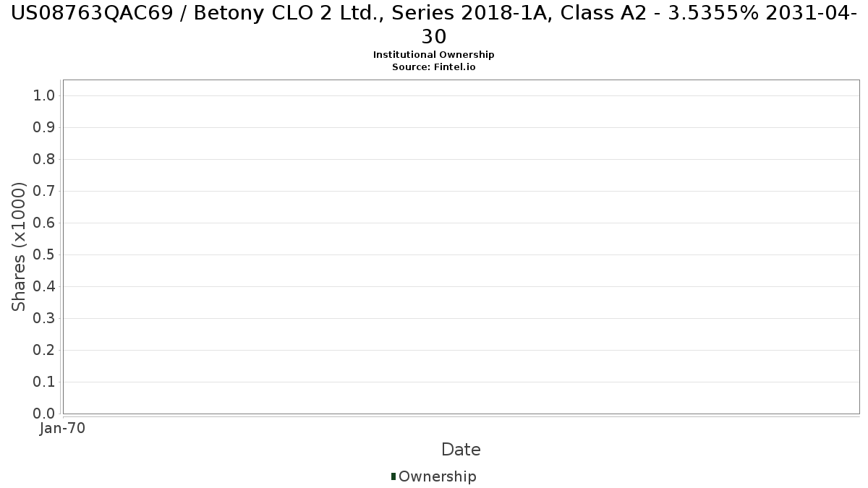Click the 0.5 y-axis tick label

(x=44, y=254)
